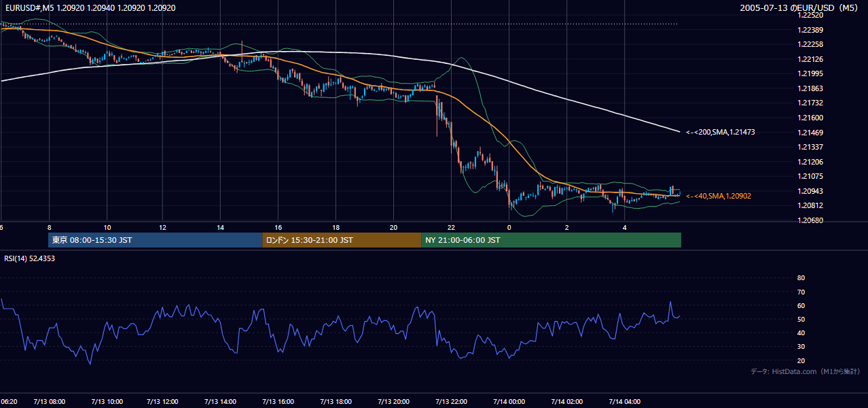The height and width of the screenshot is (408, 868).
Task: Click RSI level 40 on the scale
Action: coord(801,333)
